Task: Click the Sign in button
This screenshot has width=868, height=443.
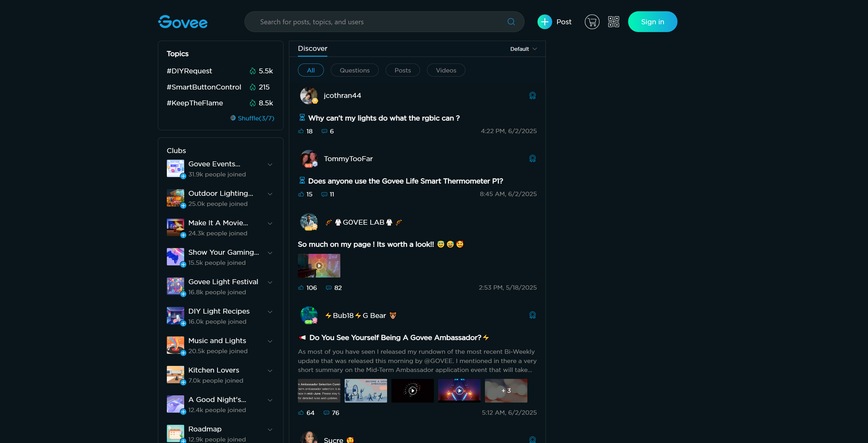Action: pyautogui.click(x=652, y=22)
